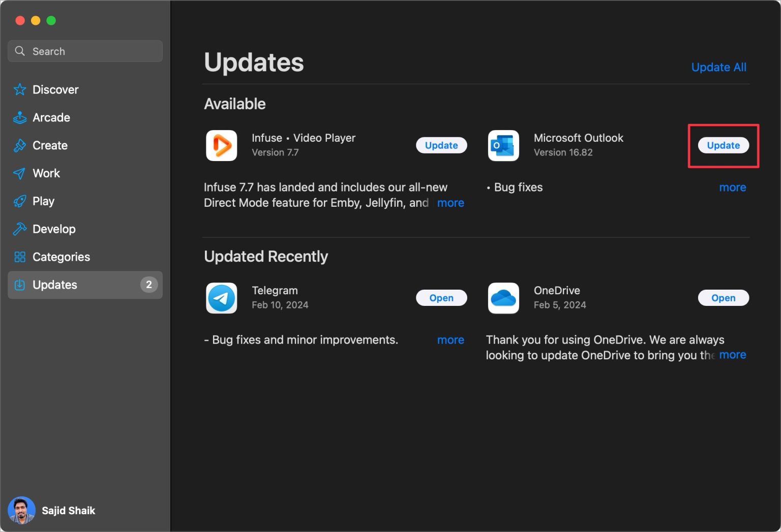Open the Create section

49,145
